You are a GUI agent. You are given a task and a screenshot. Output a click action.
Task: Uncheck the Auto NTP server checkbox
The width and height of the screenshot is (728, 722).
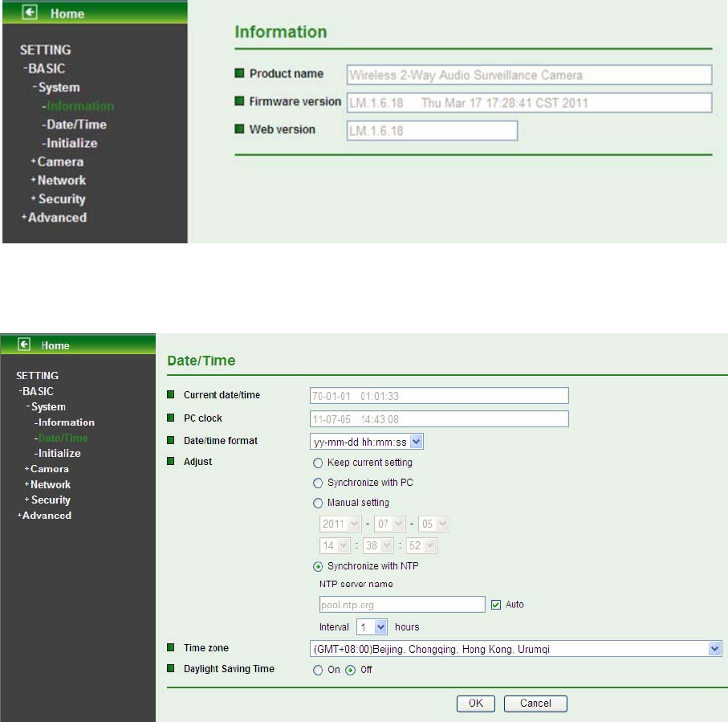point(495,604)
